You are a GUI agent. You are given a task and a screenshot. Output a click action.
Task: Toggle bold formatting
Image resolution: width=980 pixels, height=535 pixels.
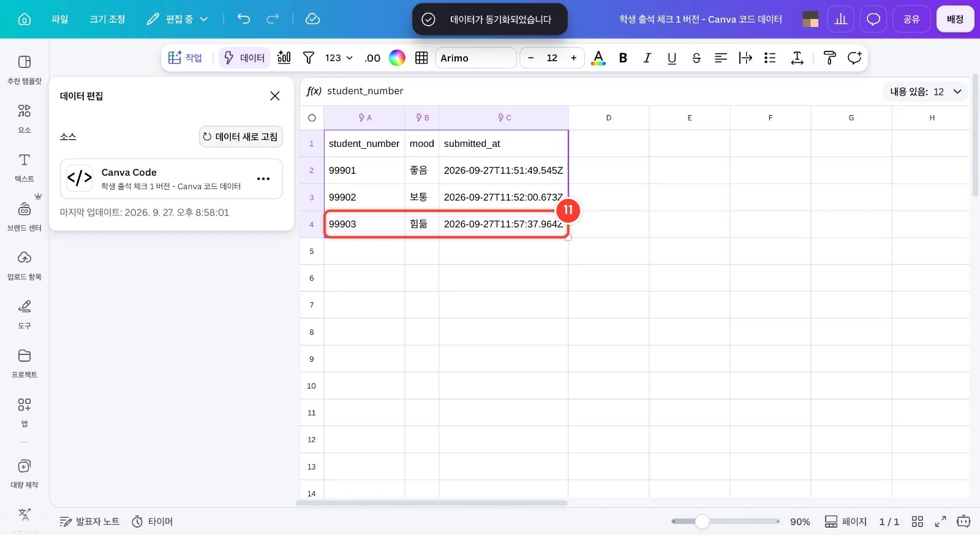[623, 58]
